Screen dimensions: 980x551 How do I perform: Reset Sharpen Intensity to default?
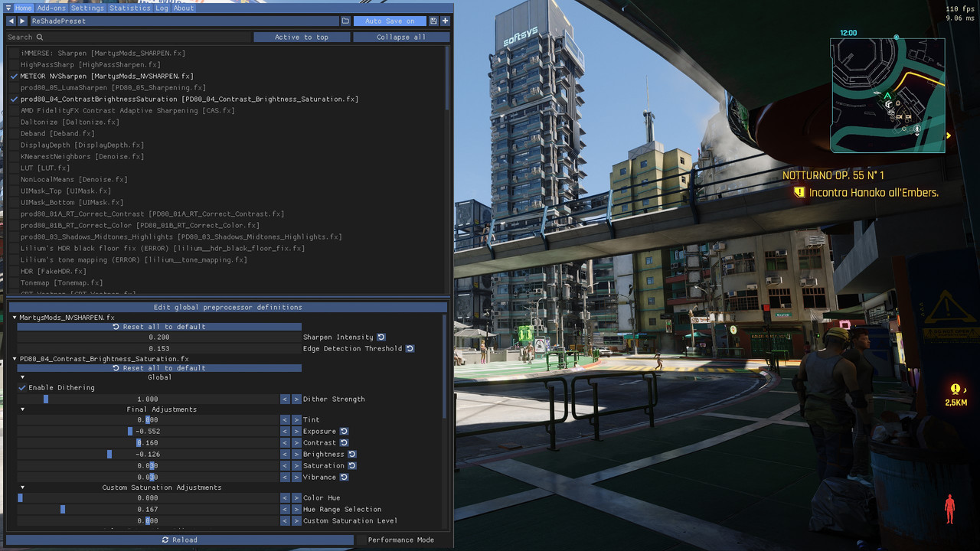point(381,337)
